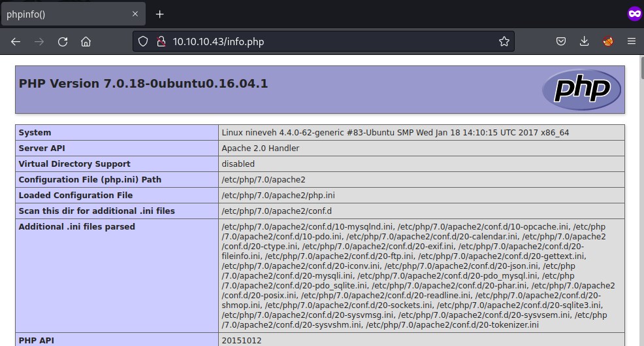Save page to Pocket

[560, 41]
